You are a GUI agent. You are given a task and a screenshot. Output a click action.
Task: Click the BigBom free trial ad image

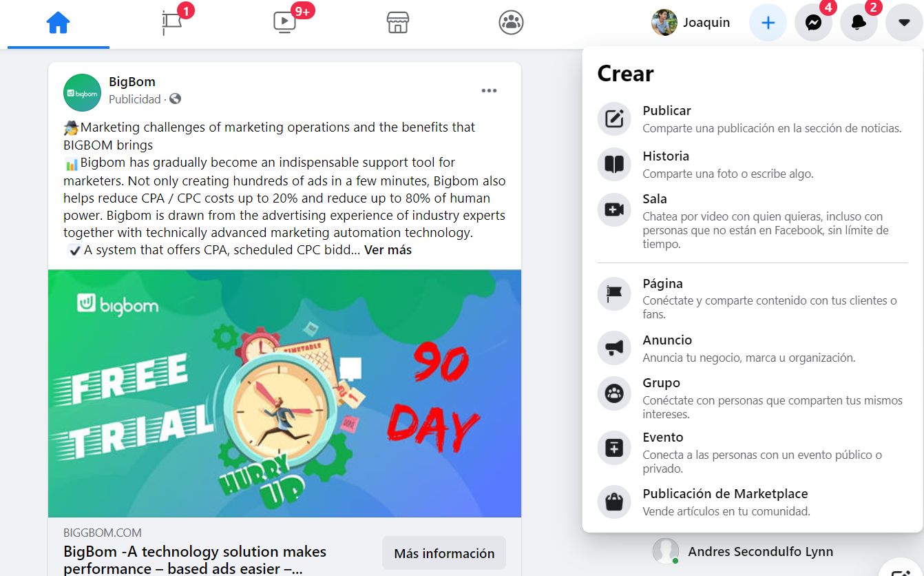tap(284, 393)
